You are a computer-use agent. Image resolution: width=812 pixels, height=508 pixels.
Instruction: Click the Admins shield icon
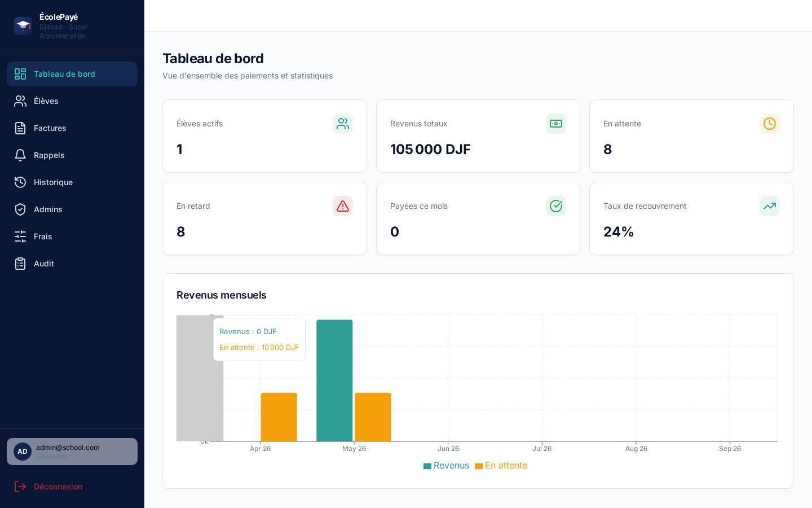tap(20, 209)
